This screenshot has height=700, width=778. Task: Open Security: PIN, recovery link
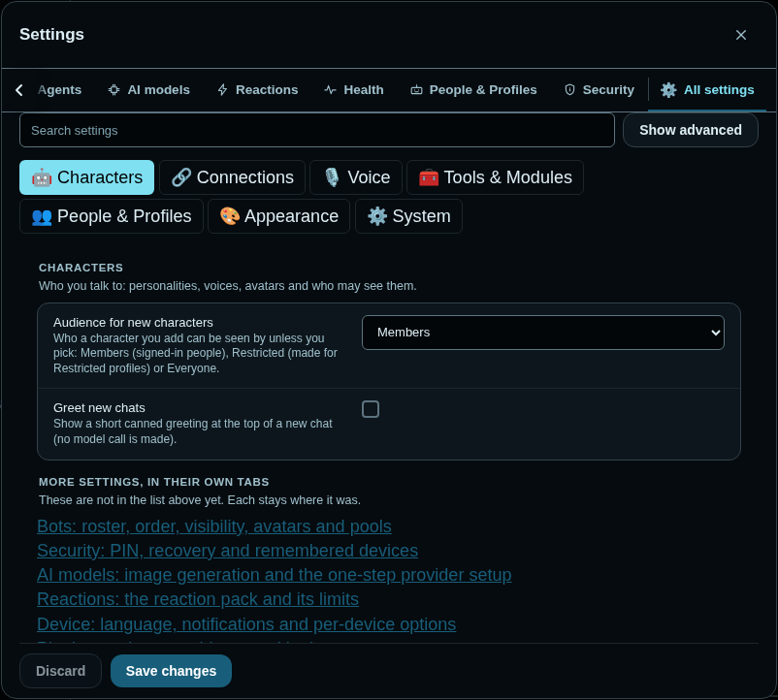(228, 551)
